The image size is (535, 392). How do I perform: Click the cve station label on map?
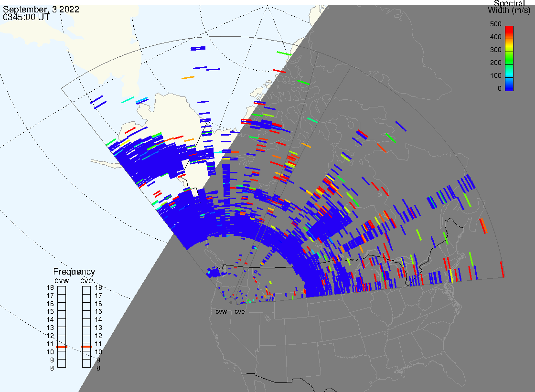(239, 311)
